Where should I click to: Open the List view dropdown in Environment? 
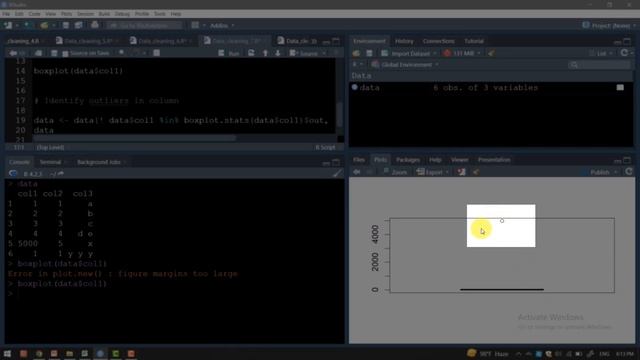point(602,53)
